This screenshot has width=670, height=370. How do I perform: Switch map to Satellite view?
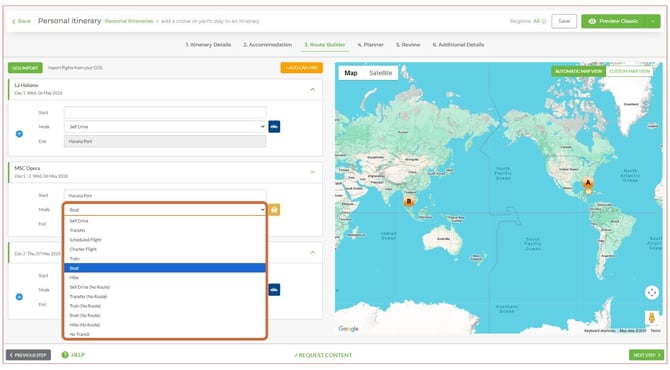pyautogui.click(x=380, y=73)
